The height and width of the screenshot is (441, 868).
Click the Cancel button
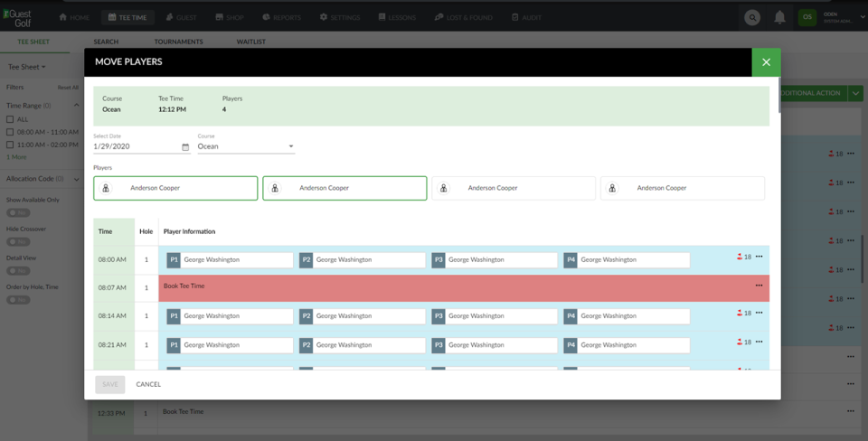(148, 385)
